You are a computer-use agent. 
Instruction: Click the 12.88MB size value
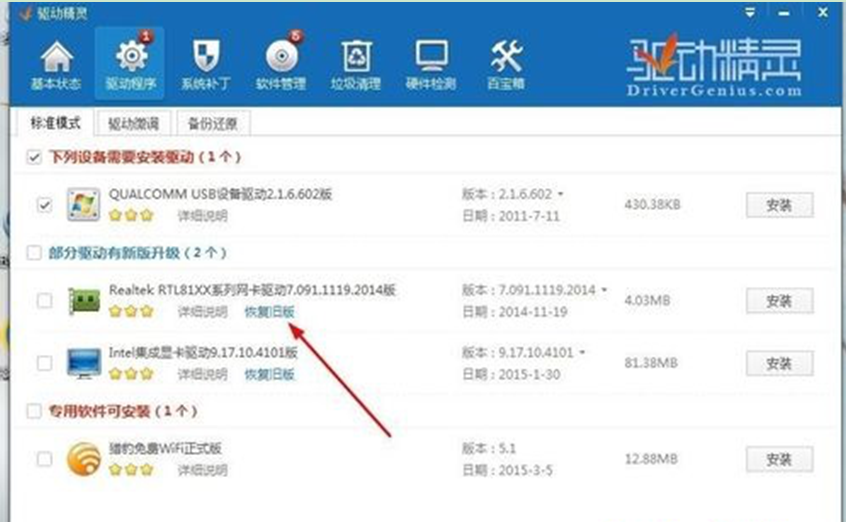(x=651, y=459)
